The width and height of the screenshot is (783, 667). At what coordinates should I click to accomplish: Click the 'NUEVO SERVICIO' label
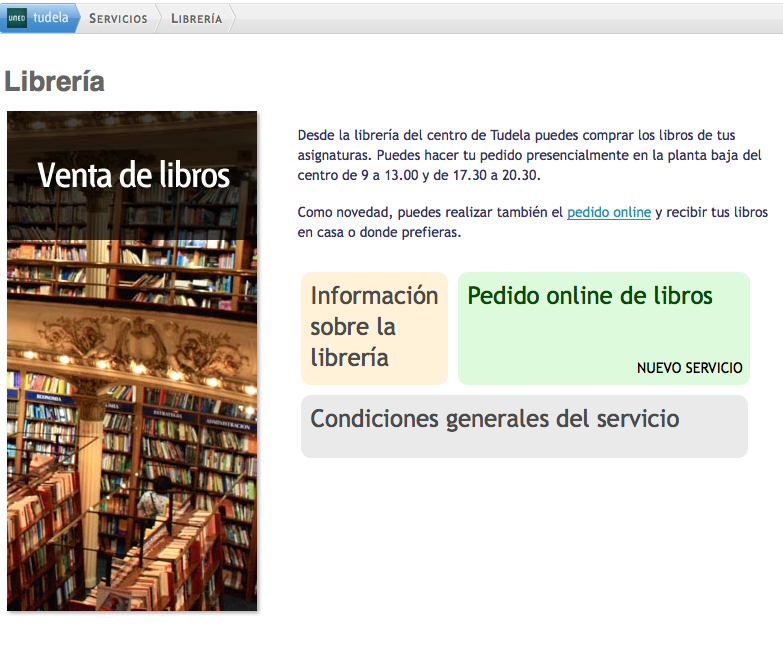(x=689, y=368)
